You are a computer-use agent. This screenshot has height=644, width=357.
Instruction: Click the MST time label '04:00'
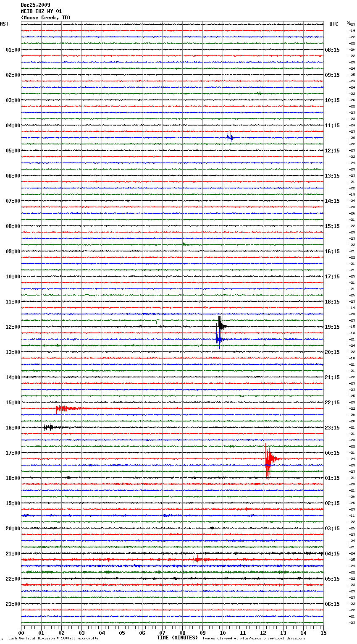(x=13, y=126)
